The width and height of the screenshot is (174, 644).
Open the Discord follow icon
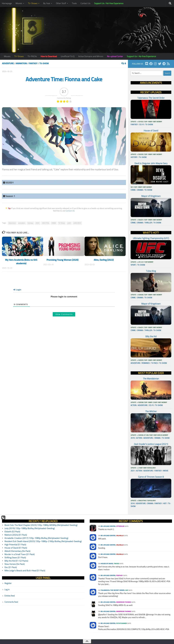click(x=147, y=64)
